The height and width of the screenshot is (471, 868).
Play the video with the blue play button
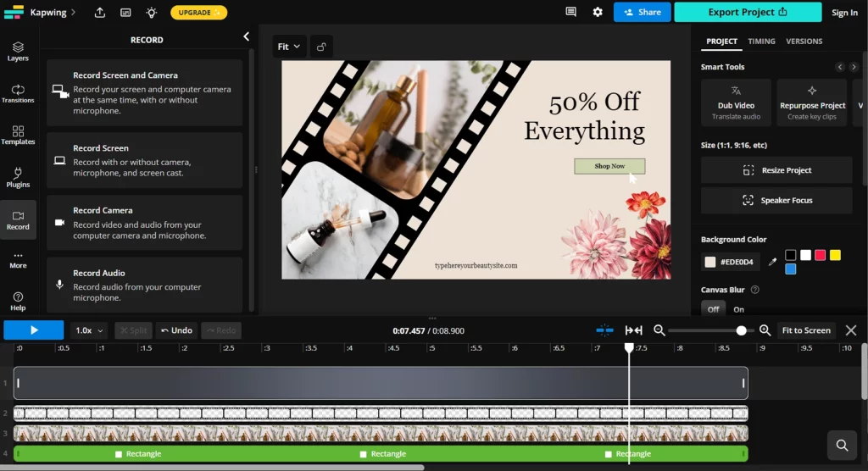point(33,330)
